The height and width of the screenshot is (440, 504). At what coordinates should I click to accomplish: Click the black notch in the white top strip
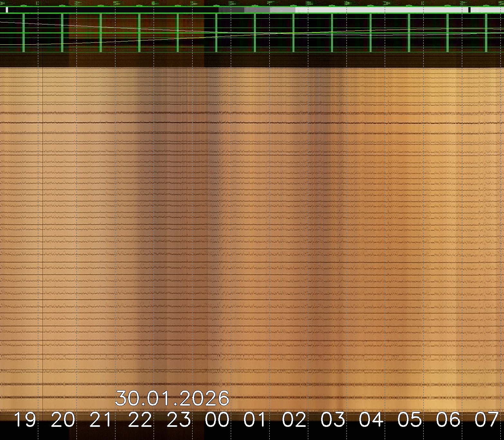(x=469, y=10)
